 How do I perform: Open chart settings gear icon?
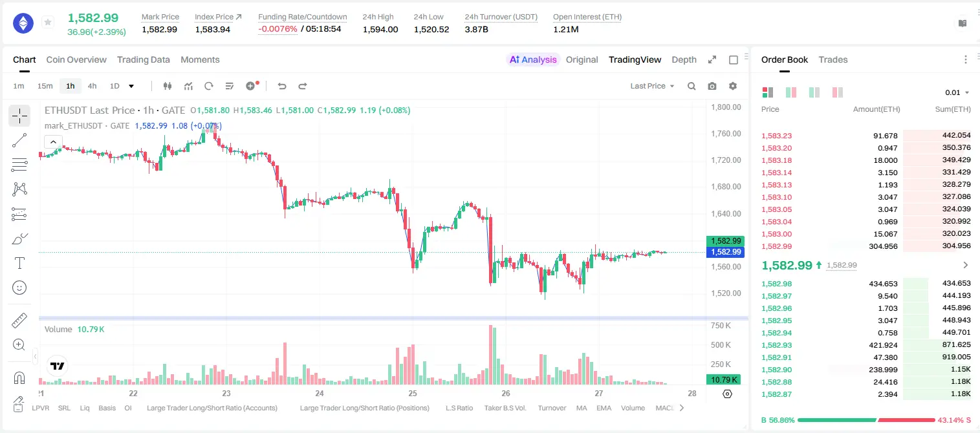pyautogui.click(x=733, y=86)
